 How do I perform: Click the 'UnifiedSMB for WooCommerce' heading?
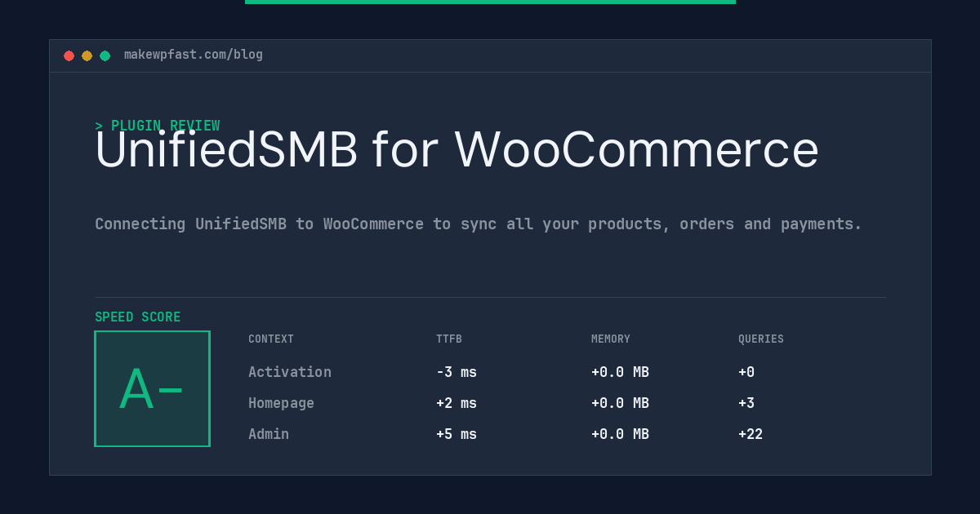click(x=457, y=149)
